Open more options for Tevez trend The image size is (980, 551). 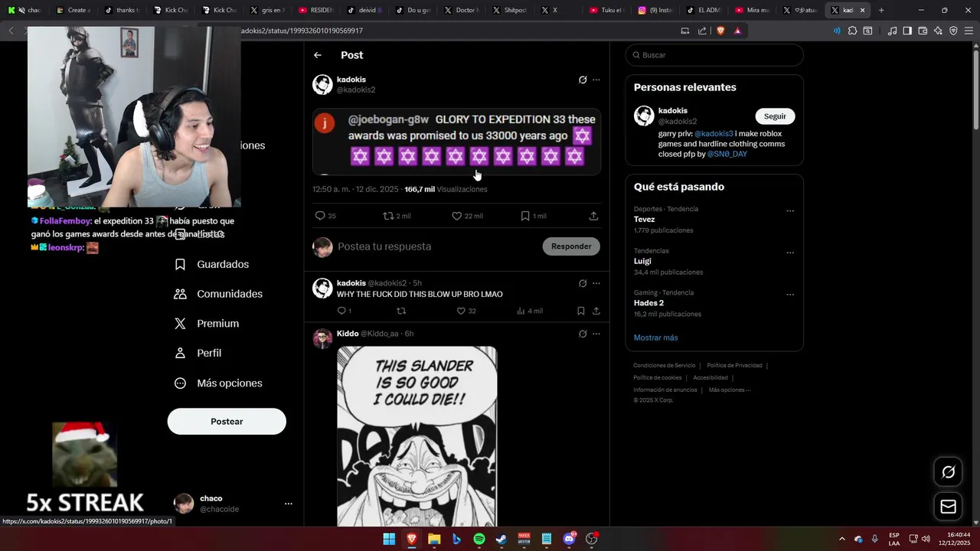790,210
